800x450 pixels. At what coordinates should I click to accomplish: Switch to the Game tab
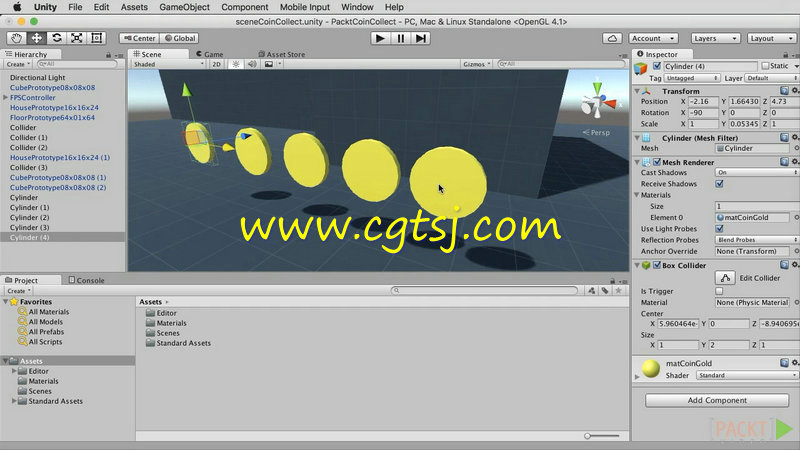point(210,54)
